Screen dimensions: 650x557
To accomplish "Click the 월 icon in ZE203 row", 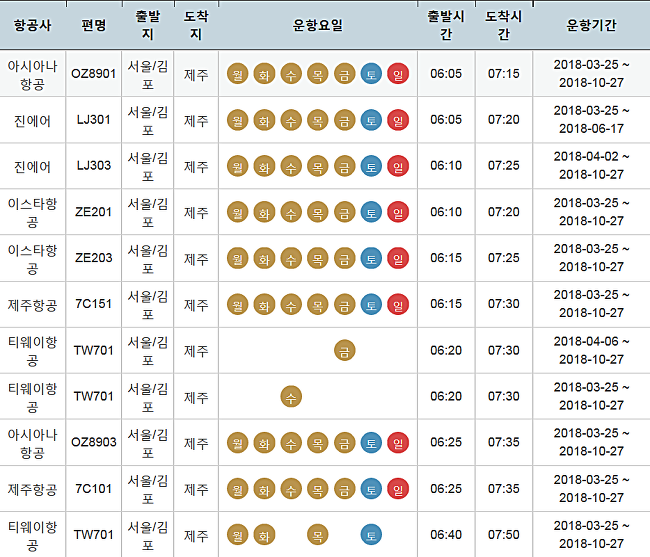I will coord(238,258).
